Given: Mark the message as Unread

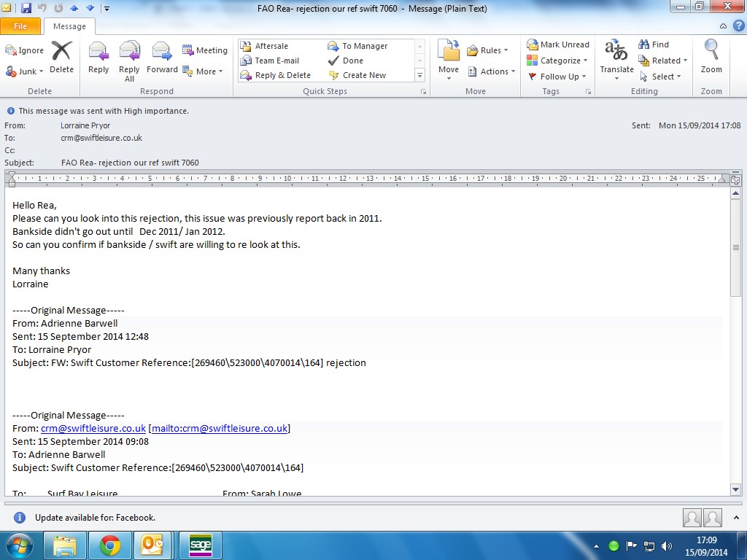Looking at the screenshot, I should pyautogui.click(x=558, y=44).
